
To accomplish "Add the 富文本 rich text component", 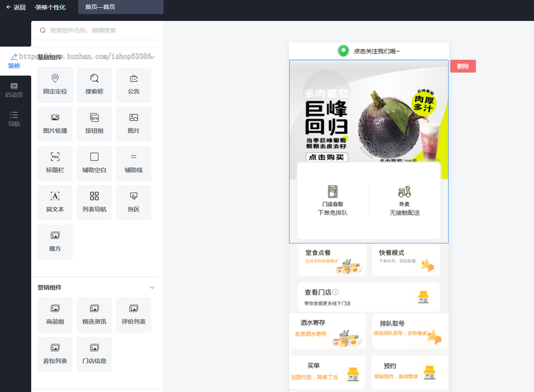I will coord(55,202).
